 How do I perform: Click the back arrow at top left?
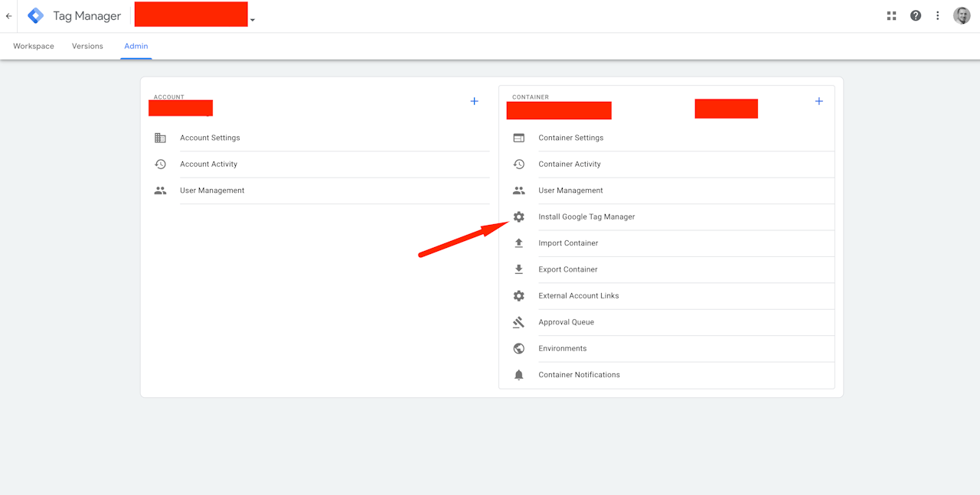pos(8,15)
